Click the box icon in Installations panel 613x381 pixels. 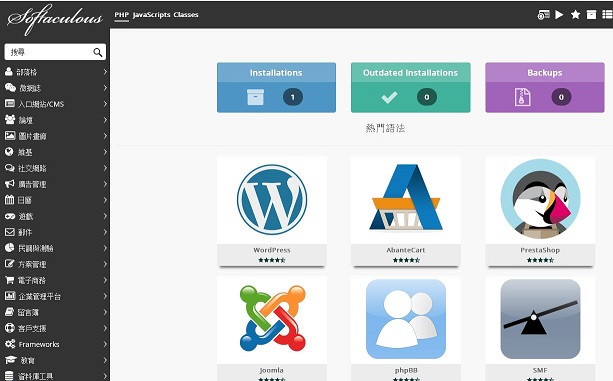255,97
